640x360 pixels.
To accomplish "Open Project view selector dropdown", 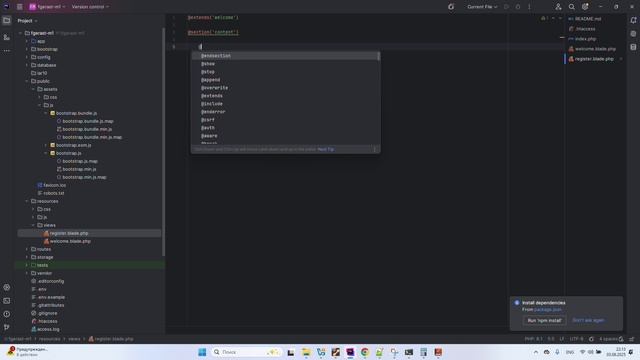I will click(x=27, y=20).
